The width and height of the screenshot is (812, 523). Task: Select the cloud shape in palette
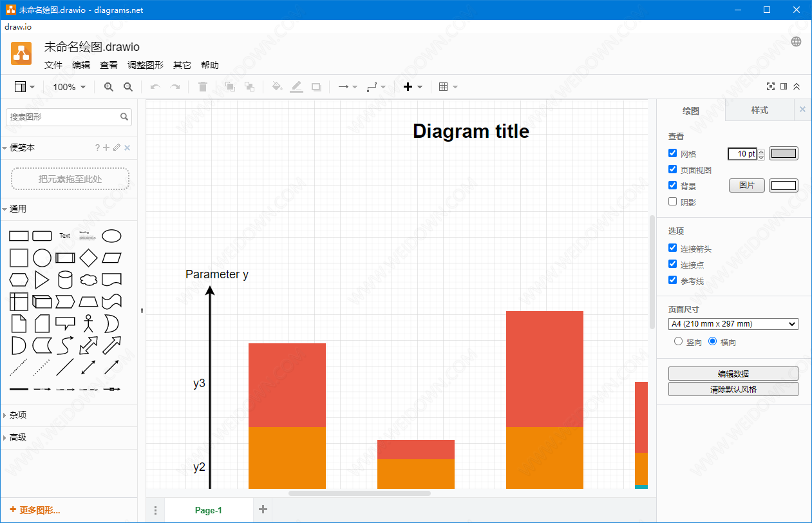click(x=88, y=280)
